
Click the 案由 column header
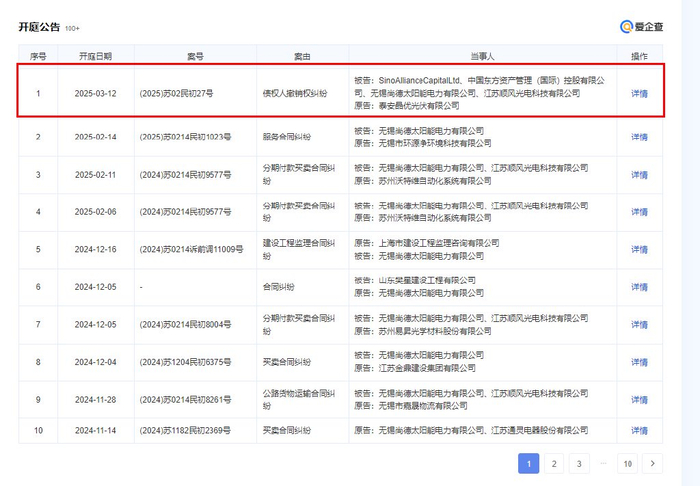[x=302, y=56]
